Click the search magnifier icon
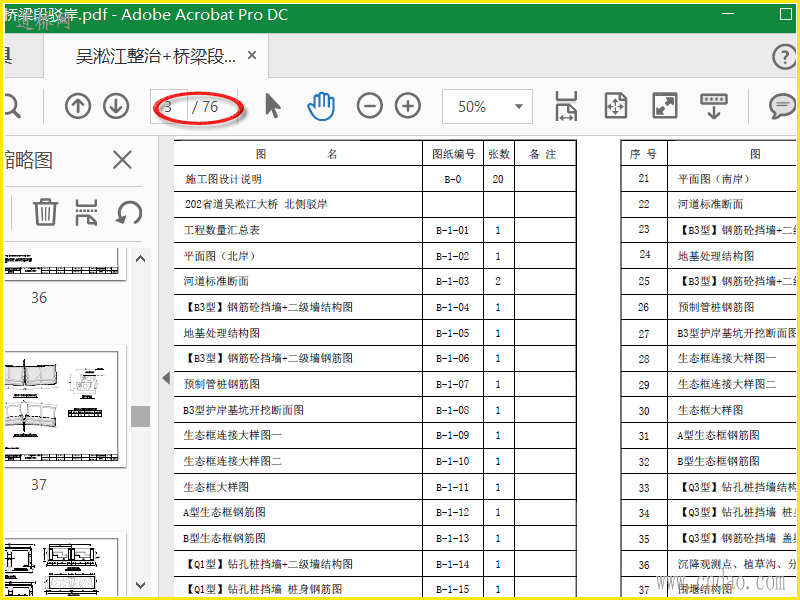The image size is (800, 600). tap(11, 106)
